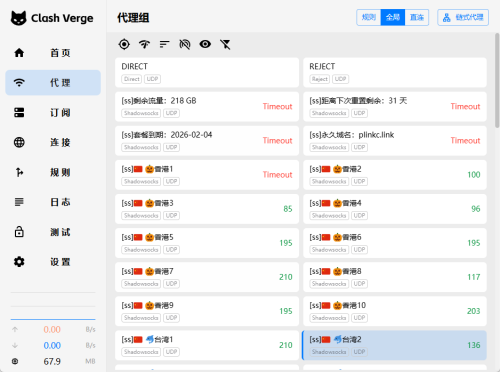Screen dimensions: 500x372
Task: Select the 香港7 proxy node
Action: tap(207, 277)
